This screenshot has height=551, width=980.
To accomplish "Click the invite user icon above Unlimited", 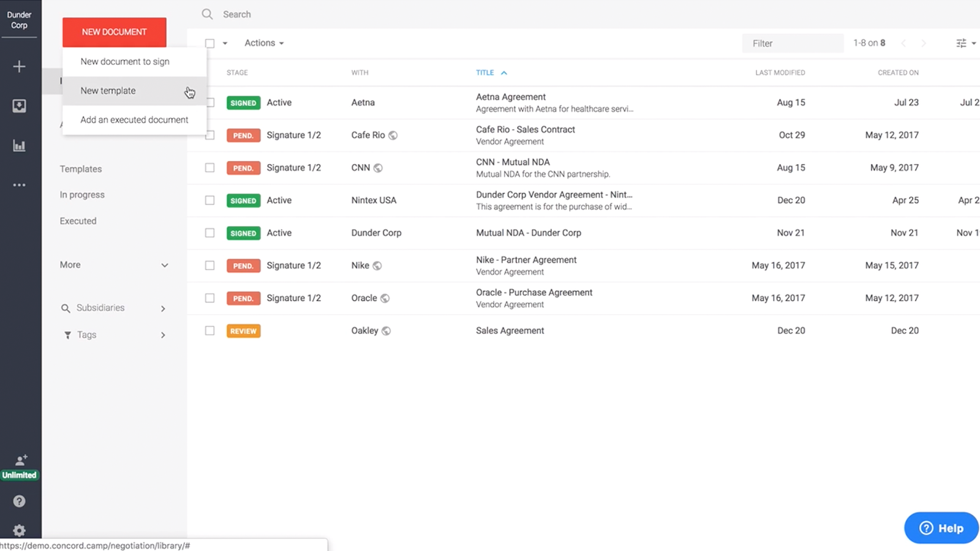I will click(x=21, y=460).
